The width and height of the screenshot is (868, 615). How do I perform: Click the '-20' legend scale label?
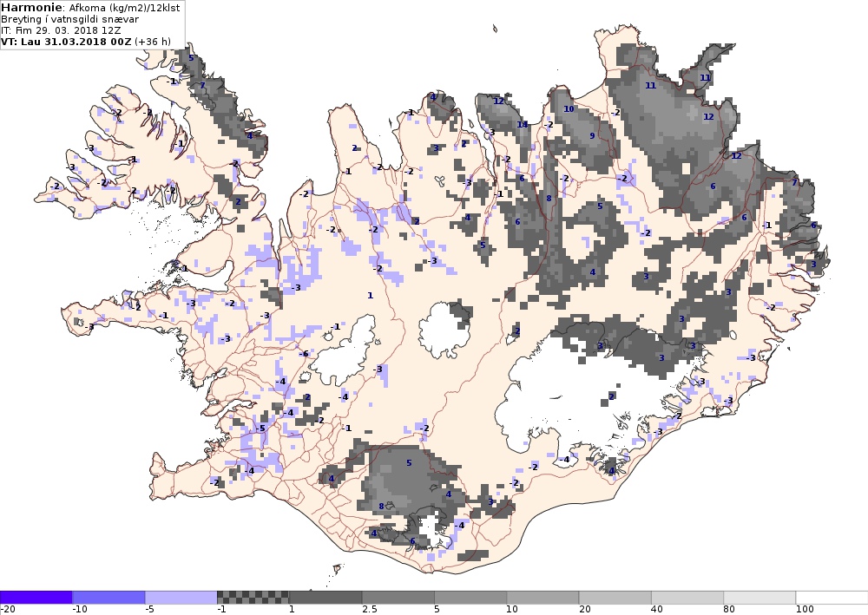tap(8, 610)
